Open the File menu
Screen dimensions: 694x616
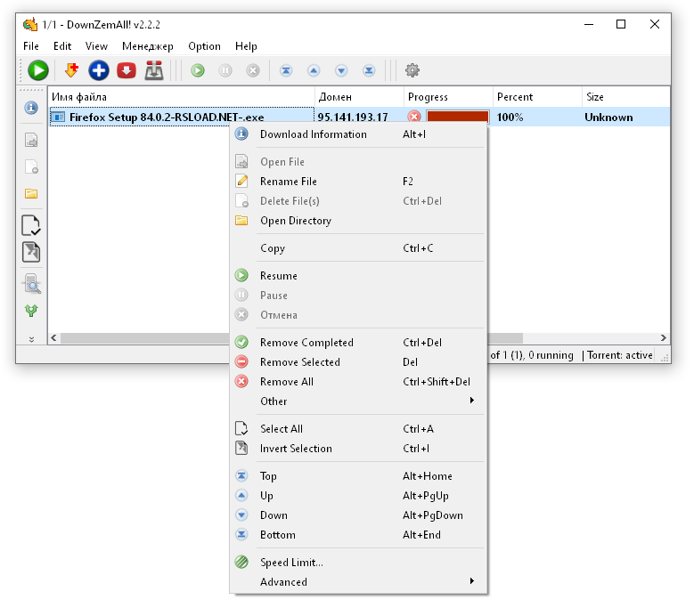(x=31, y=46)
